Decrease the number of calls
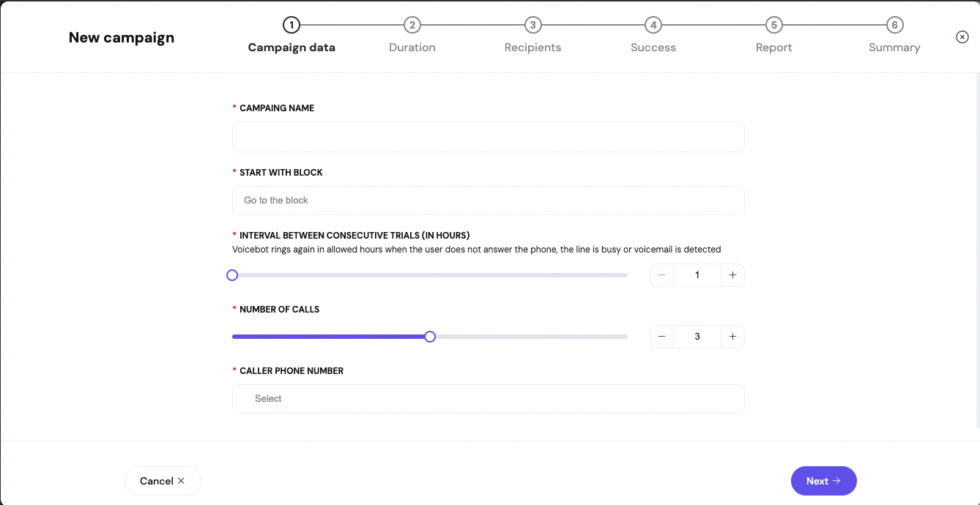980x505 pixels. point(662,337)
